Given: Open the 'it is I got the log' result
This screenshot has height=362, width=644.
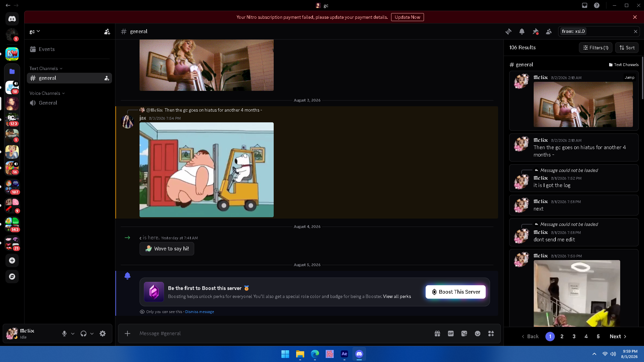Looking at the screenshot, I should pyautogui.click(x=574, y=178).
